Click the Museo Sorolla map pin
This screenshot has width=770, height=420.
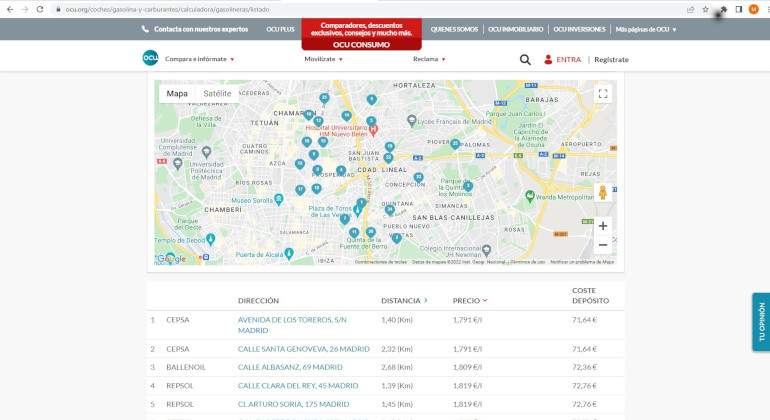click(279, 199)
